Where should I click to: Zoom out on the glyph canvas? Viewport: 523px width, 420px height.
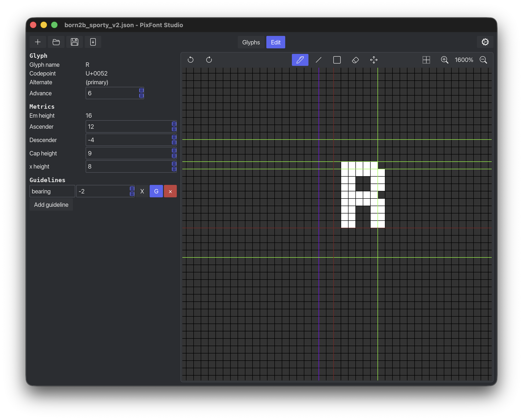click(x=483, y=60)
